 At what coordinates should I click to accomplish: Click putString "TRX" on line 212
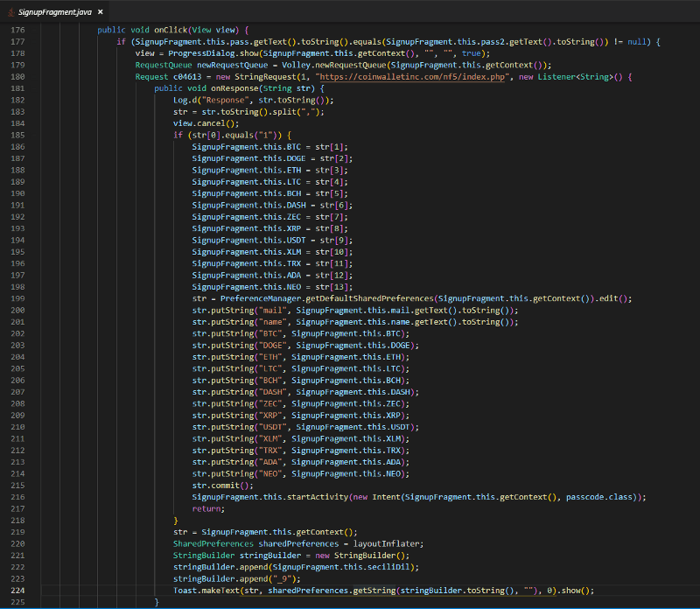pyautogui.click(x=300, y=451)
